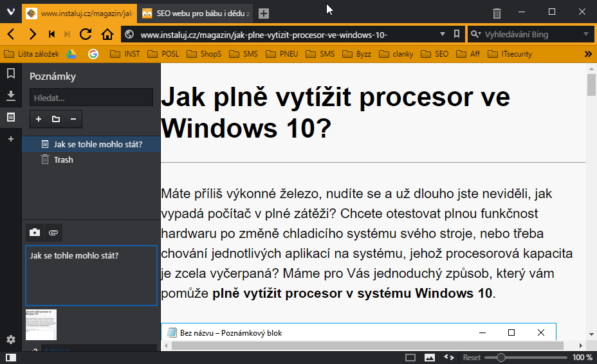
Task: Bookmark this page from the address bar
Action: tap(457, 34)
